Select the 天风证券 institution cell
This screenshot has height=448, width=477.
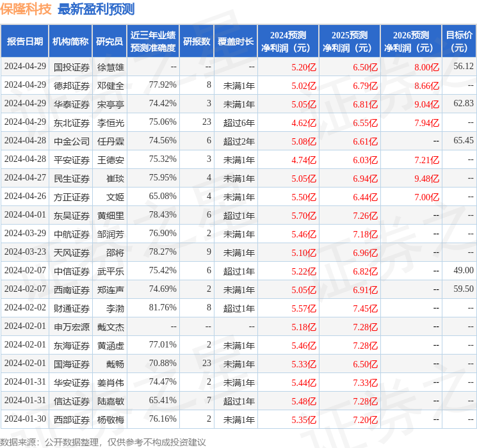[72, 253]
